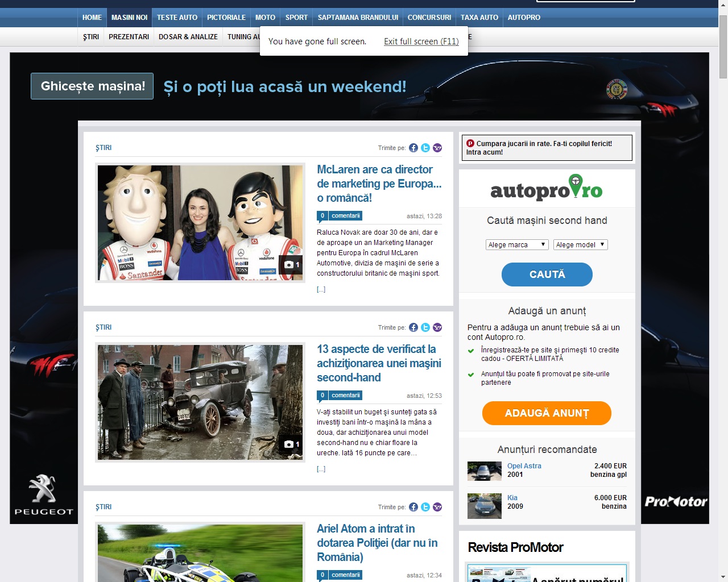
Task: Click the page vertical scrollbar thumb
Action: click(723, 45)
